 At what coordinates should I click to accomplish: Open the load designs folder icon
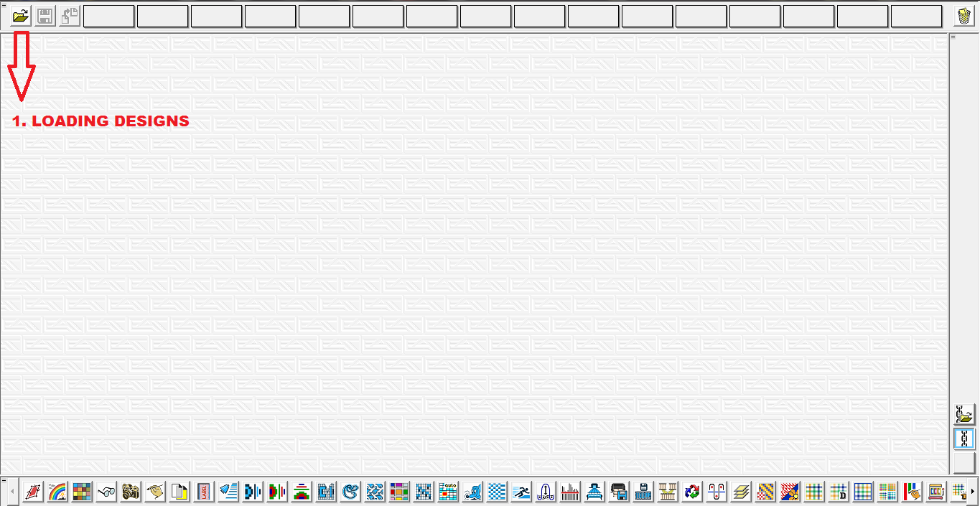click(21, 16)
